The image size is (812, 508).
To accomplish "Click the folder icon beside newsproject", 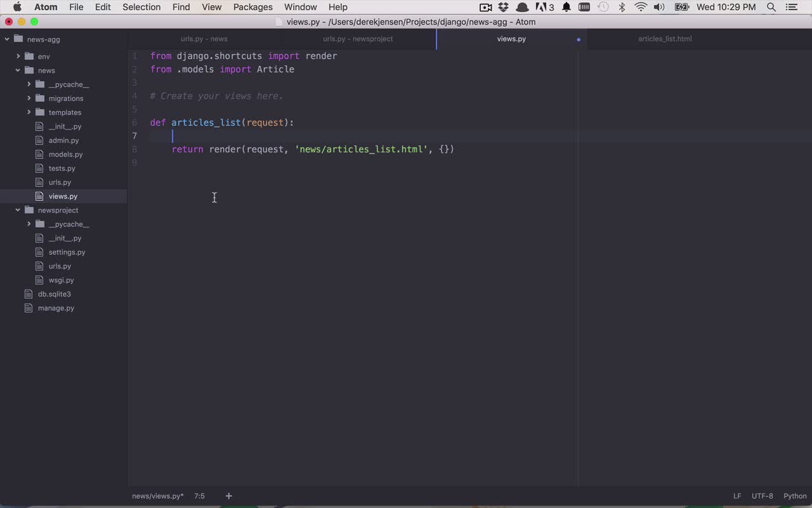I will click(x=29, y=210).
